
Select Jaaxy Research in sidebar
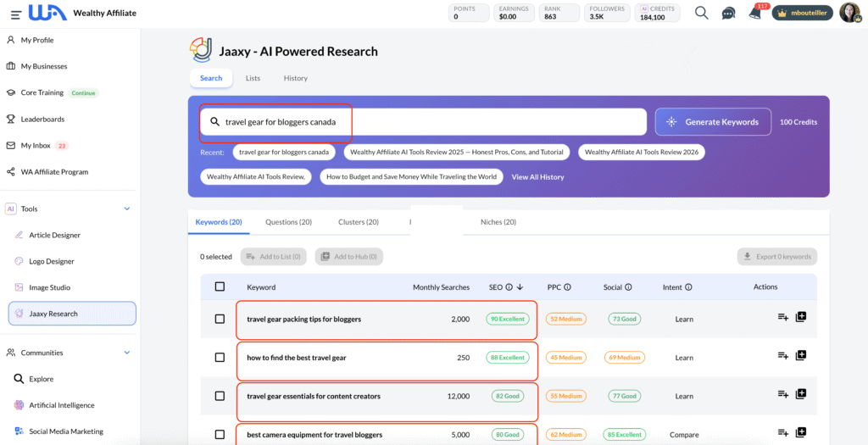click(x=72, y=314)
